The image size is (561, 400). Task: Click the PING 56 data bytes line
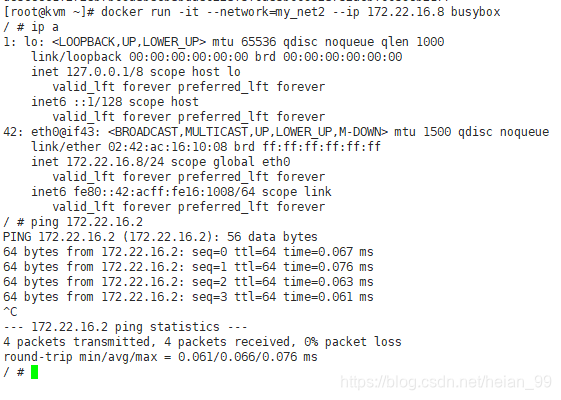(160, 237)
